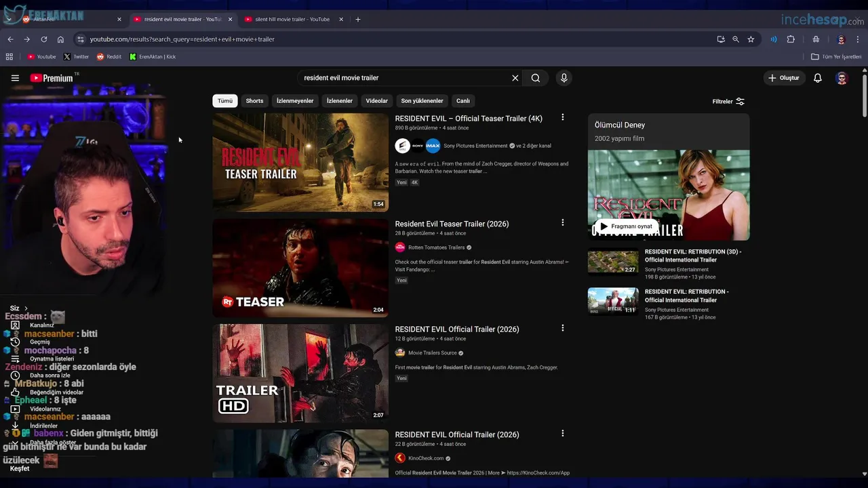This screenshot has height=488, width=868.
Task: Click the address bar URL
Action: [182, 39]
